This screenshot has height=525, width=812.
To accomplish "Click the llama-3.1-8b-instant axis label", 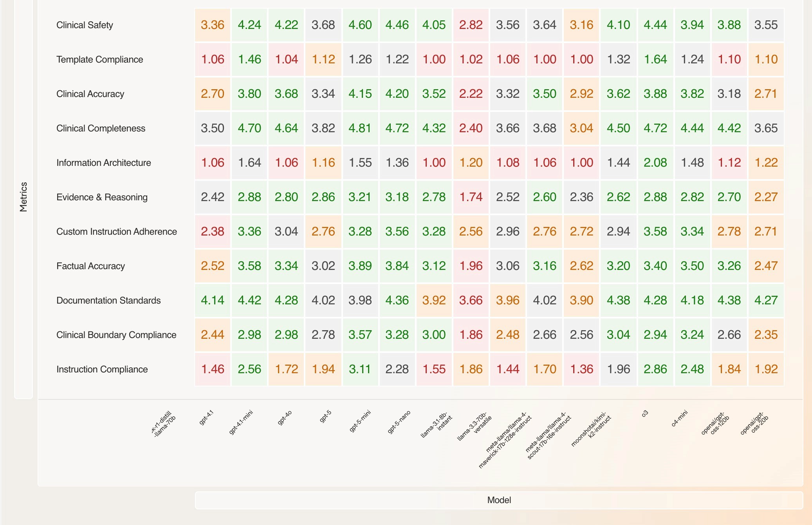I will [x=437, y=424].
